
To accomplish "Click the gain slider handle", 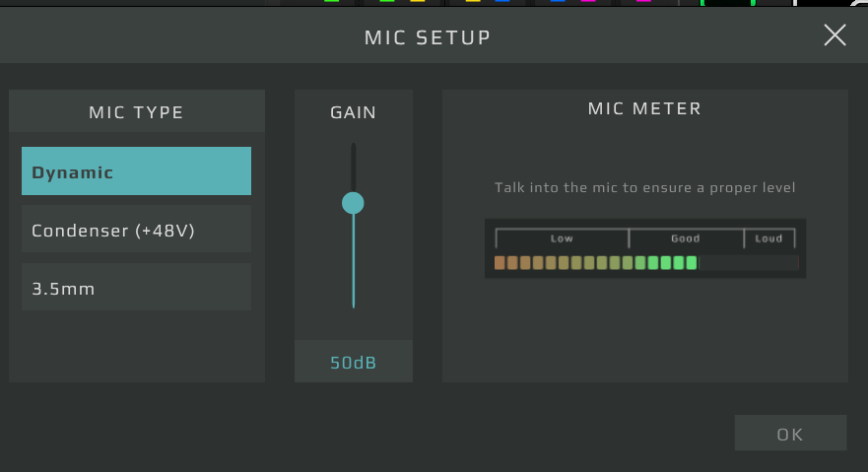I will (353, 203).
